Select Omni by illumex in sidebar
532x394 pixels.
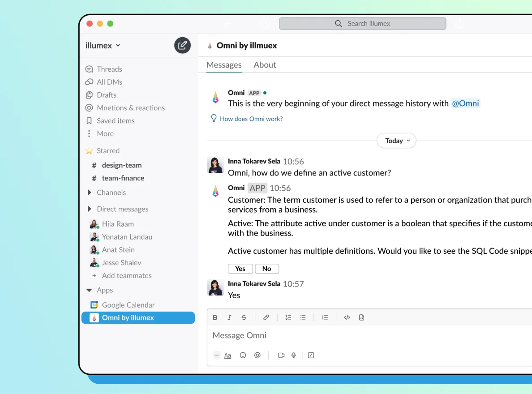138,317
